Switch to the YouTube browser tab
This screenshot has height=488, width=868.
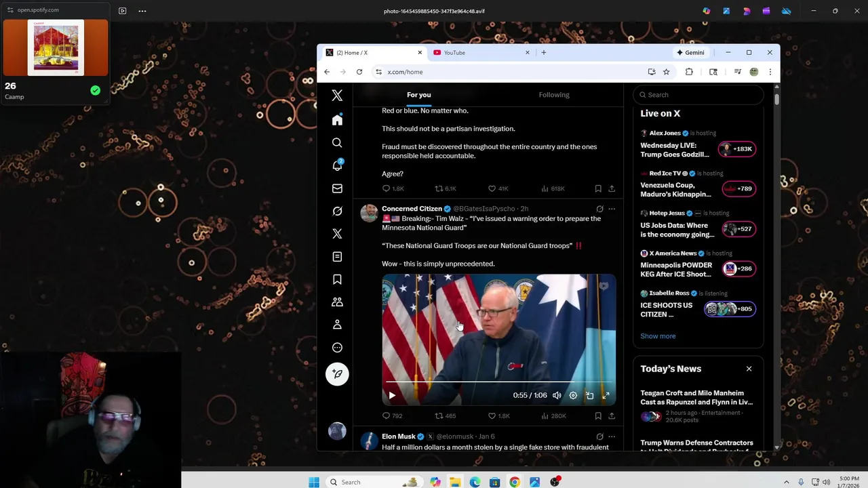[481, 52]
